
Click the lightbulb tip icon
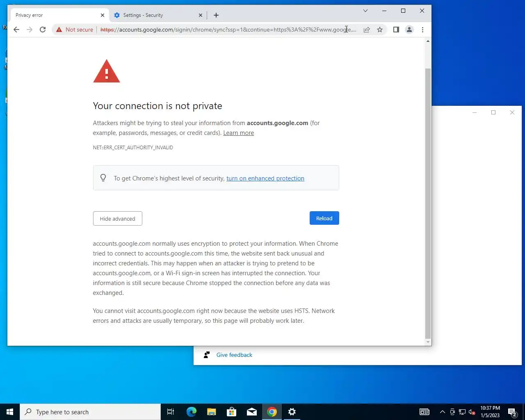103,178
